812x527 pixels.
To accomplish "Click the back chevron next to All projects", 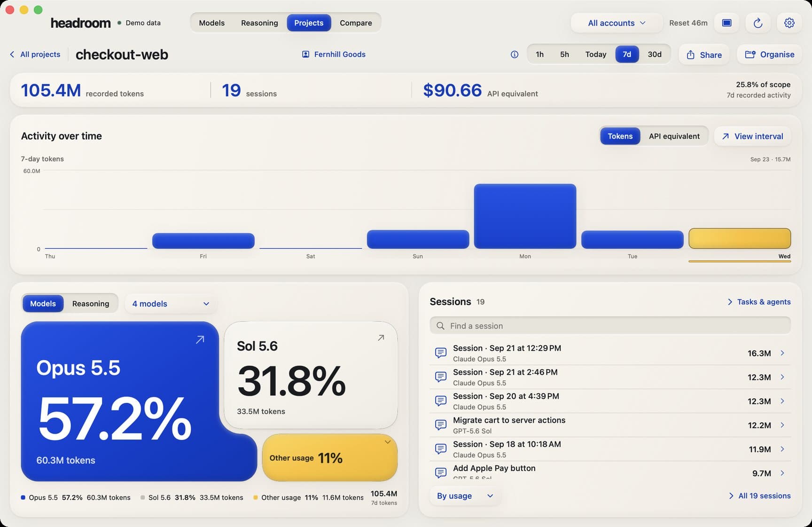I will pos(12,55).
